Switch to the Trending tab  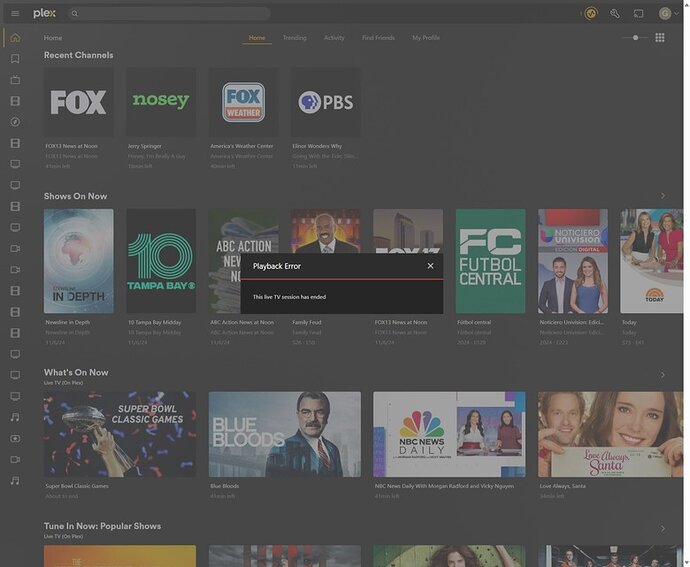294,38
